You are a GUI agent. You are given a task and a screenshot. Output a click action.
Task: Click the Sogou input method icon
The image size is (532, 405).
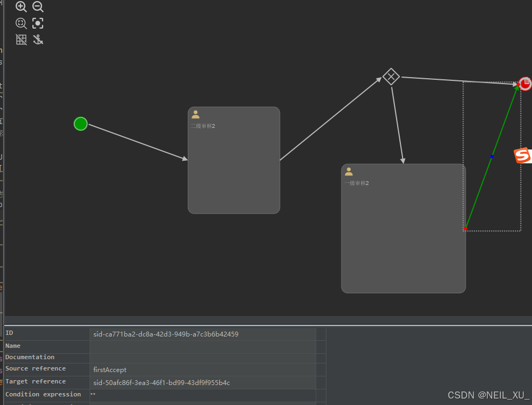click(522, 156)
